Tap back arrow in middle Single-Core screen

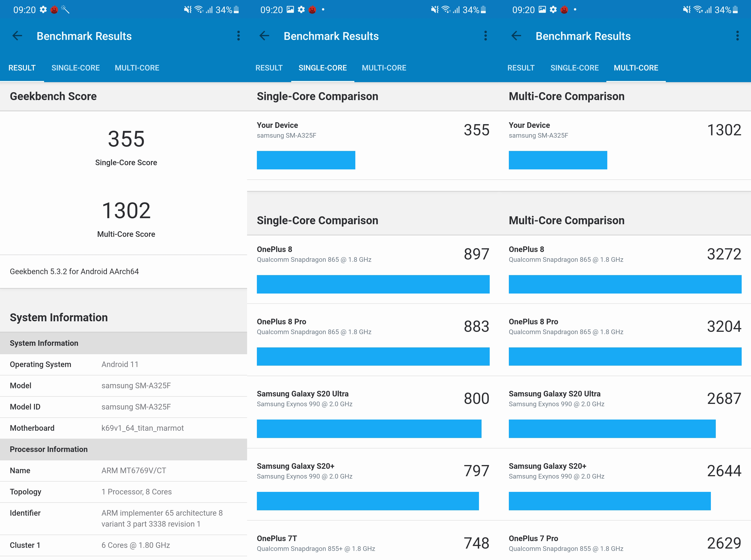(264, 36)
